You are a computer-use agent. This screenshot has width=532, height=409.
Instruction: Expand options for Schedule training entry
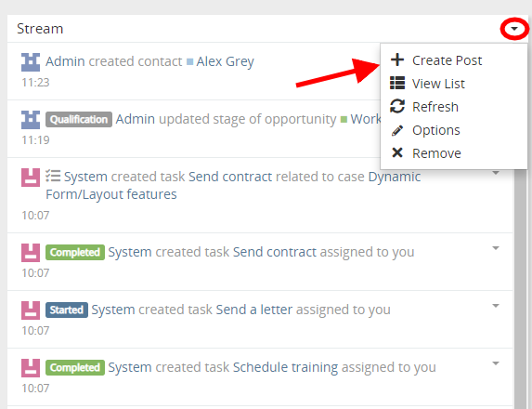496,363
